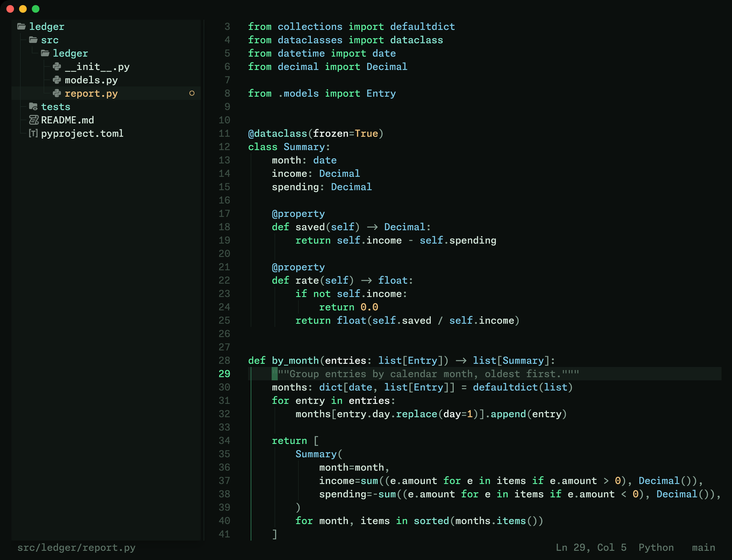Click the saved method name
This screenshot has height=560, width=732.
click(x=310, y=227)
